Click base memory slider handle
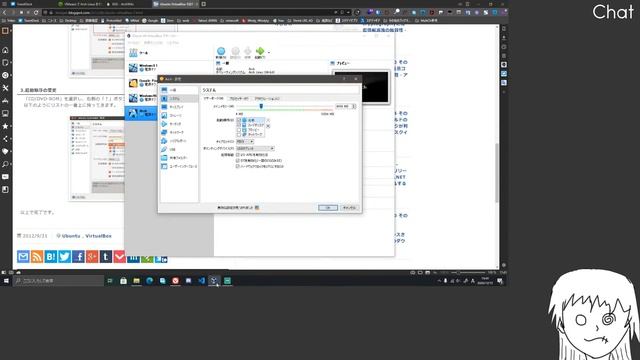 [261, 106]
